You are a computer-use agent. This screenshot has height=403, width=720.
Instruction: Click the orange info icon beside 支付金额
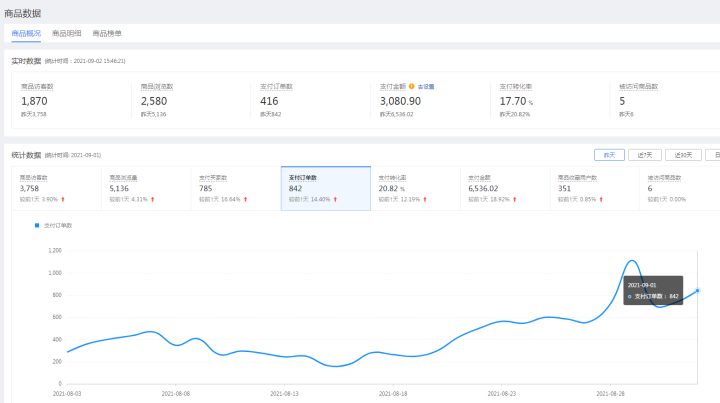tap(411, 86)
